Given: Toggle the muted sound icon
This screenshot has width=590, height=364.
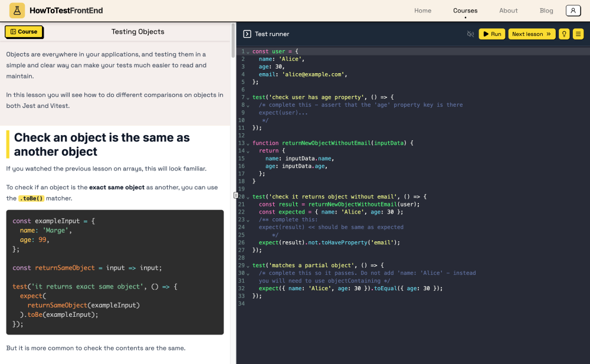Looking at the screenshot, I should point(470,34).
